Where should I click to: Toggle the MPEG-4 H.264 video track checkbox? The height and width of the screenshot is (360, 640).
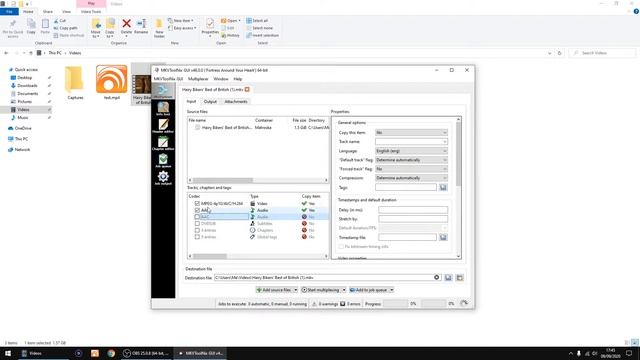click(197, 203)
